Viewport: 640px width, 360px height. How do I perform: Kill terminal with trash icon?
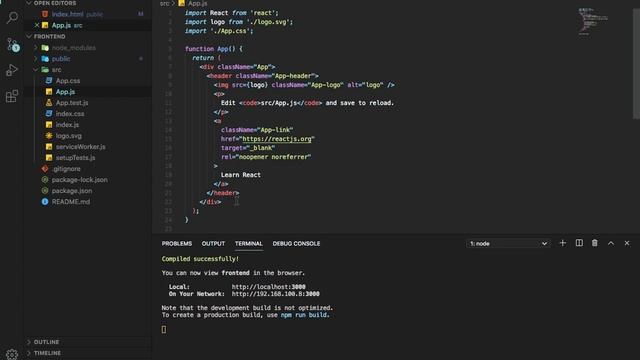pyautogui.click(x=595, y=243)
